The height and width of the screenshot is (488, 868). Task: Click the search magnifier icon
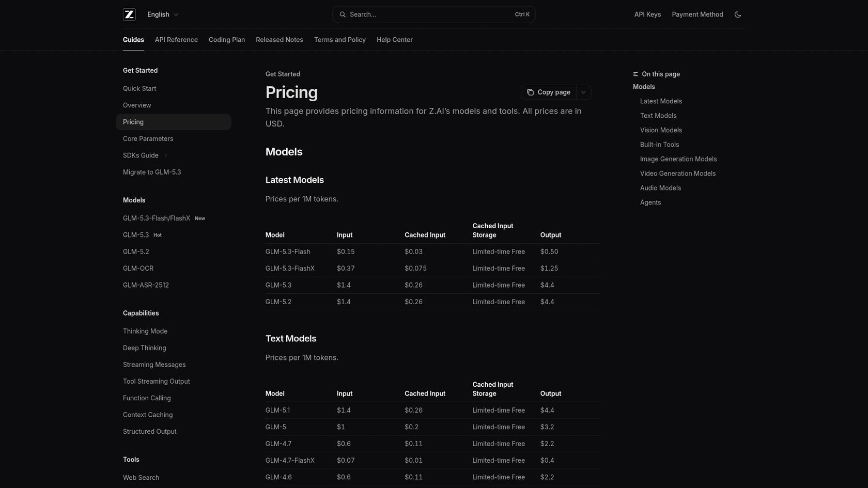(x=342, y=14)
